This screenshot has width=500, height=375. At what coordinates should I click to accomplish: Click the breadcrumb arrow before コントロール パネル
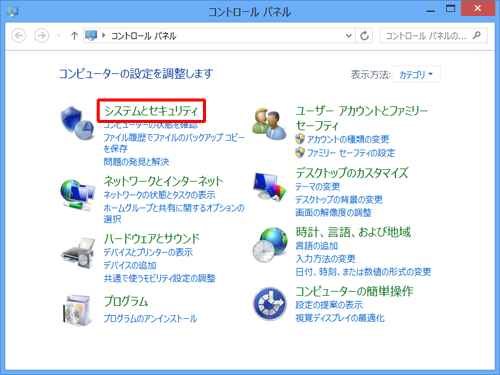[104, 35]
